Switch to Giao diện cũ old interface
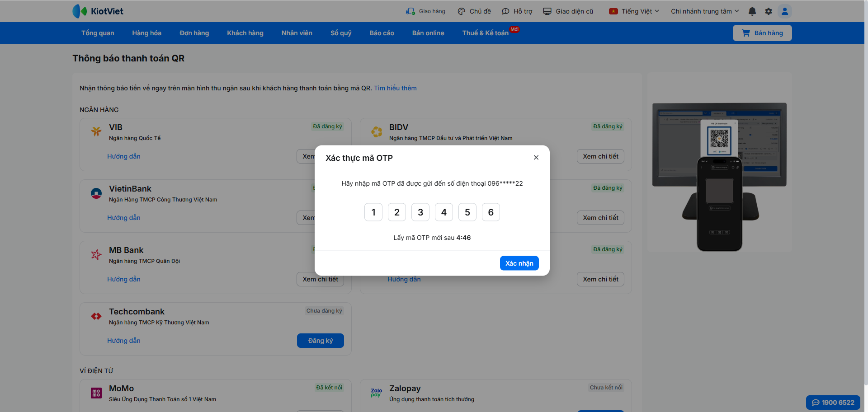 pos(568,11)
